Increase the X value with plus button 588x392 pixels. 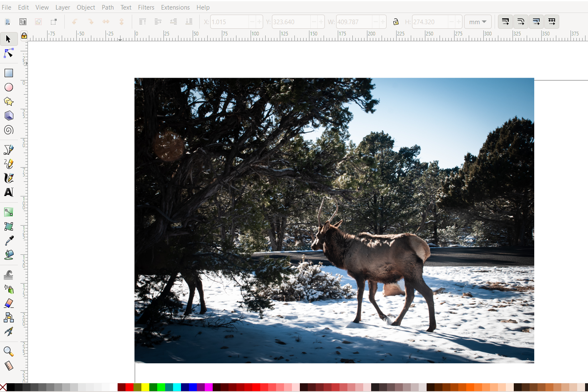[259, 22]
